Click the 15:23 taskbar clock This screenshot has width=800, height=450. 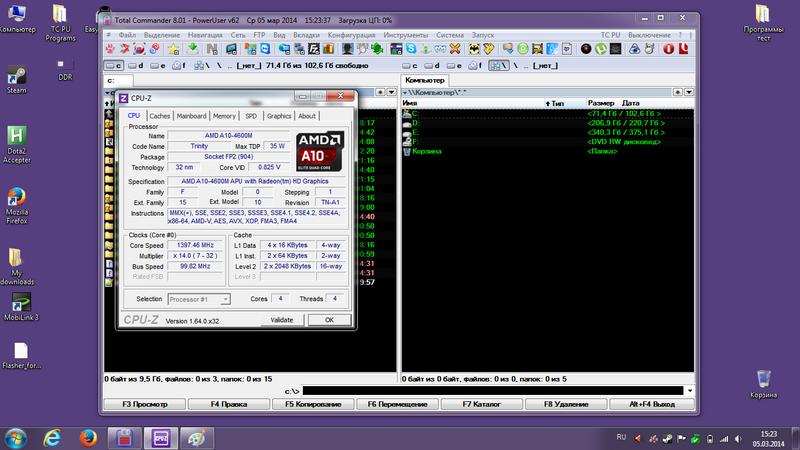[768, 434]
